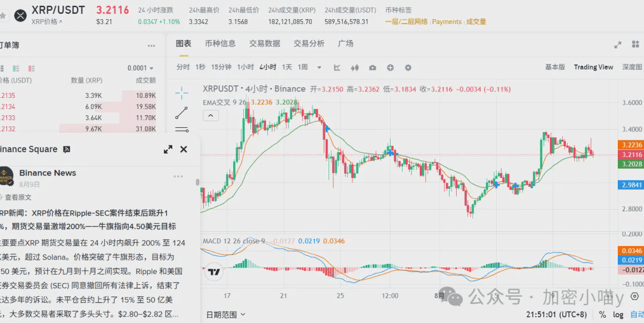The image size is (644, 323).
Task: Open chart time axis settings icon
Action: pyautogui.click(x=634, y=296)
